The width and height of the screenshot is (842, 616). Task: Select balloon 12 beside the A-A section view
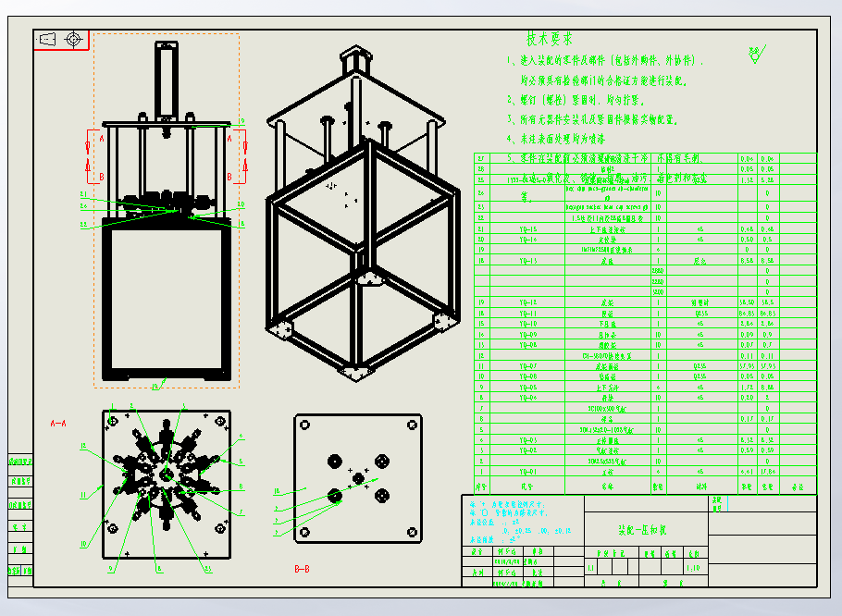83,446
